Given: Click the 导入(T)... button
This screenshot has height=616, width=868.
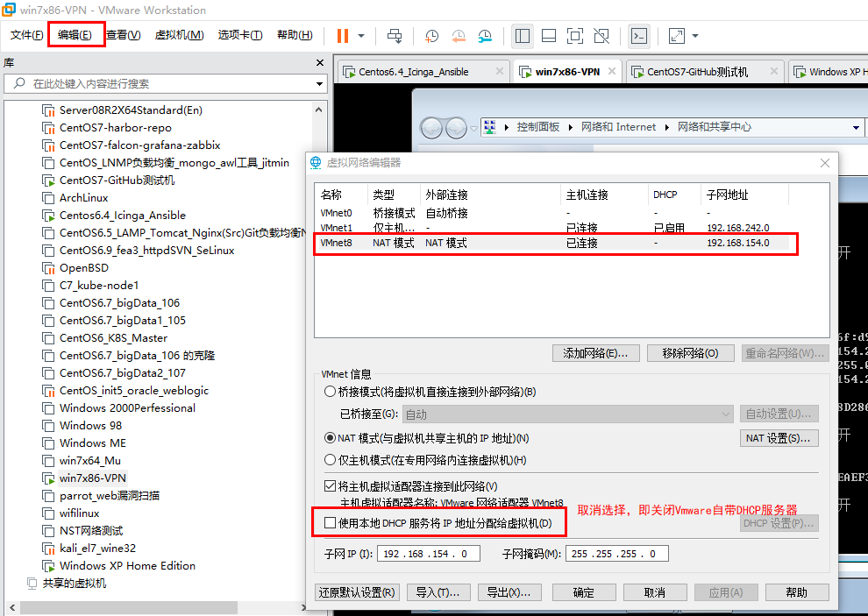Looking at the screenshot, I should pyautogui.click(x=438, y=592).
